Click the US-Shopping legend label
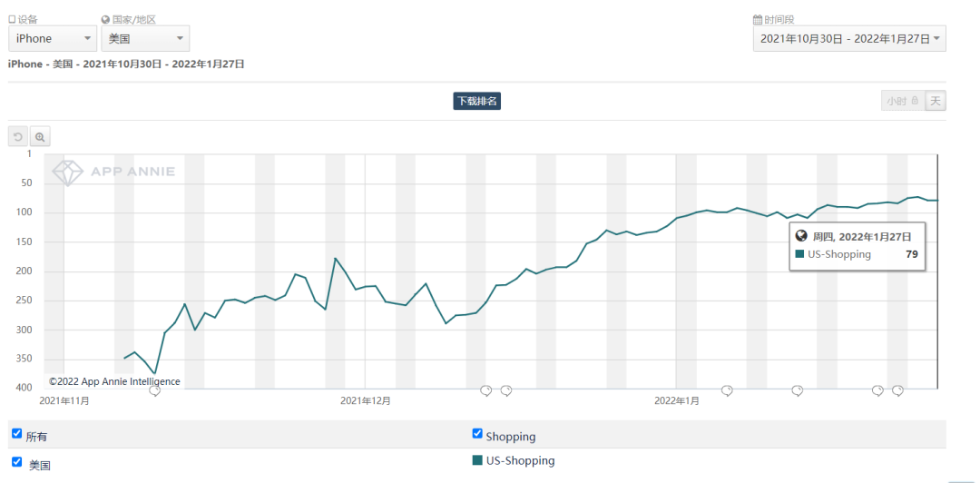 point(520,460)
